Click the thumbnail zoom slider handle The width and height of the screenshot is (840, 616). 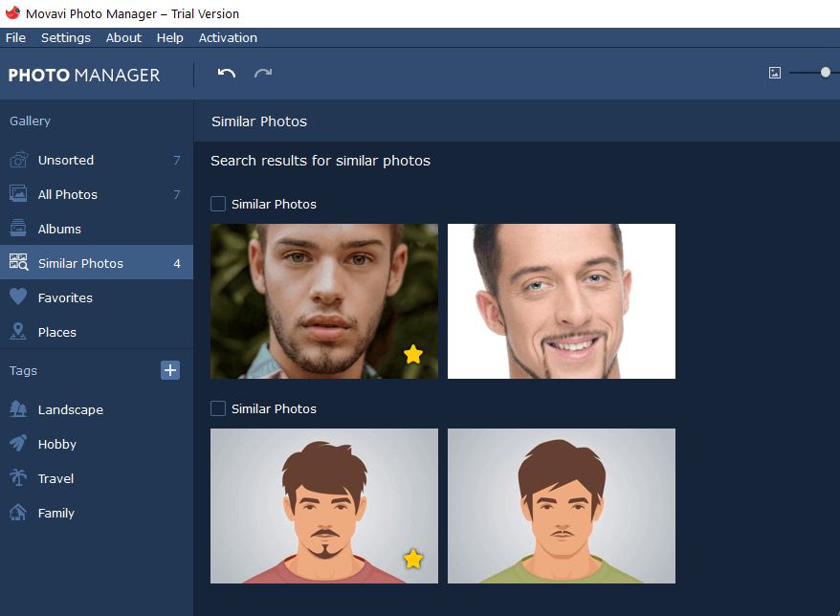pyautogui.click(x=826, y=73)
